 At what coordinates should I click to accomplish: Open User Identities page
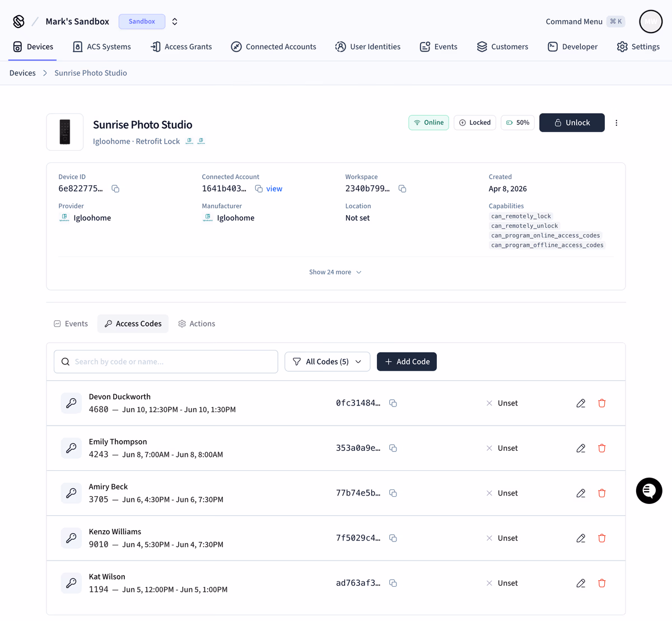click(368, 46)
